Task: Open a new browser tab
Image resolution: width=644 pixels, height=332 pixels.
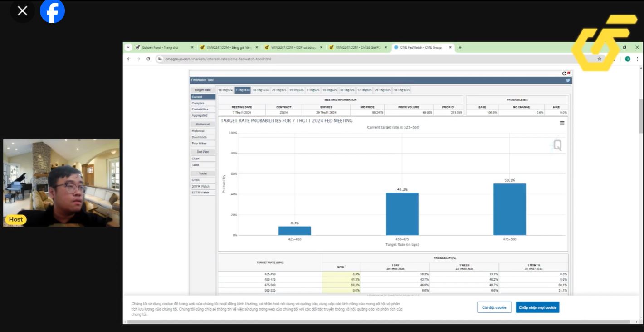Action: pyautogui.click(x=460, y=47)
